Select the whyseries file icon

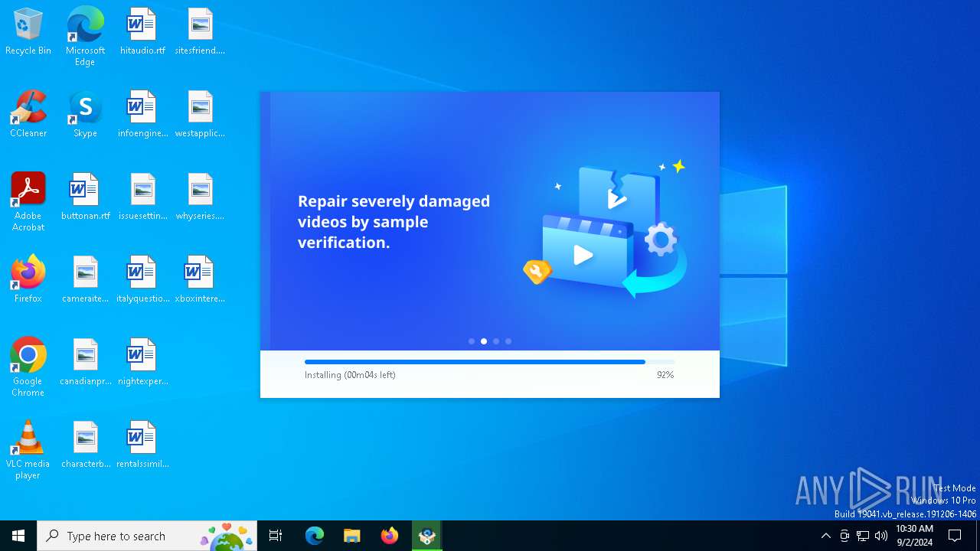200,197
